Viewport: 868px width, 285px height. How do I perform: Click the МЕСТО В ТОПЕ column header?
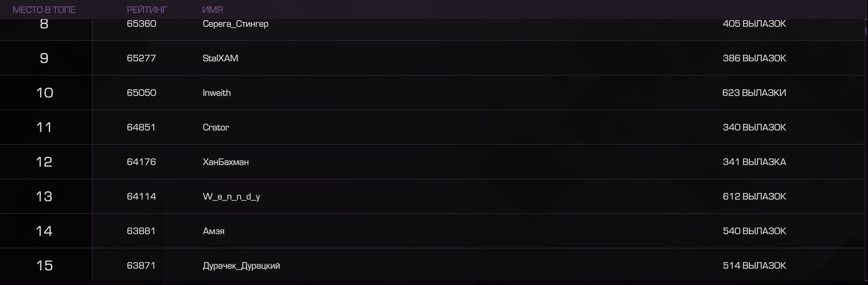click(x=44, y=10)
